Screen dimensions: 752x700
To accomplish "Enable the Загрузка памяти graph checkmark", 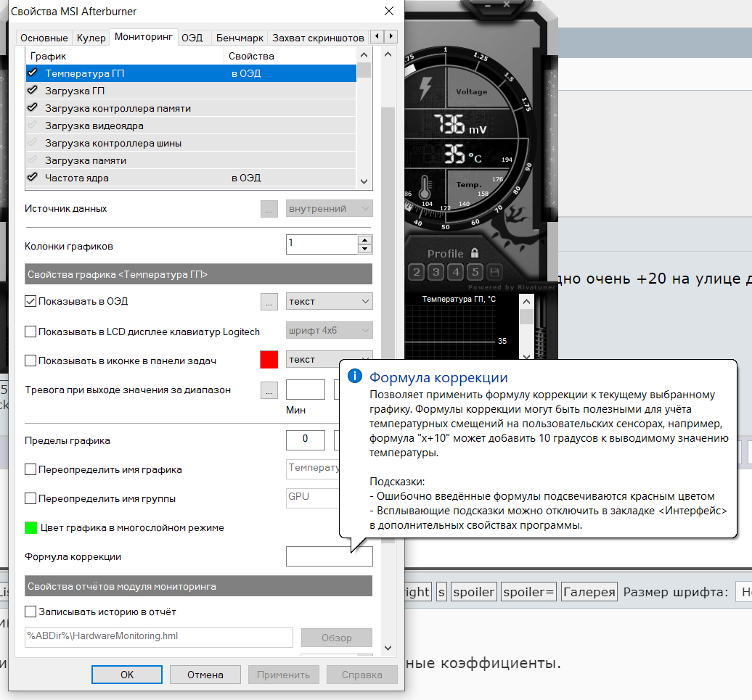I will [x=33, y=160].
